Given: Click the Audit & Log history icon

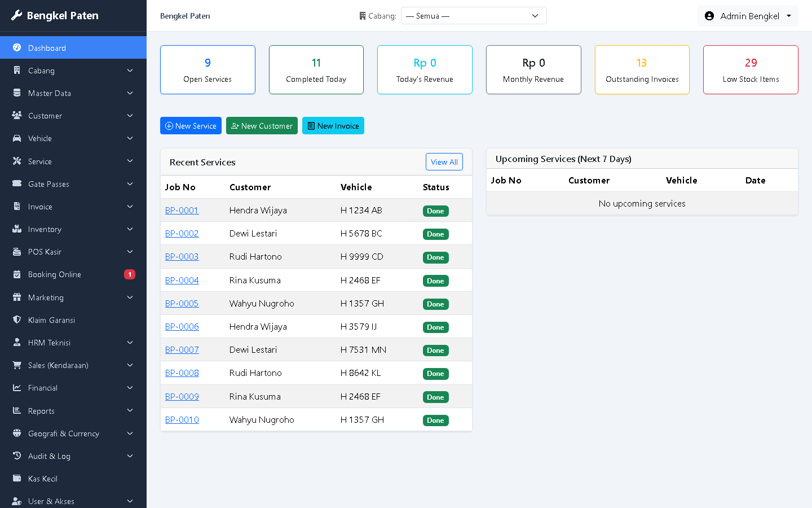Looking at the screenshot, I should coord(17,456).
